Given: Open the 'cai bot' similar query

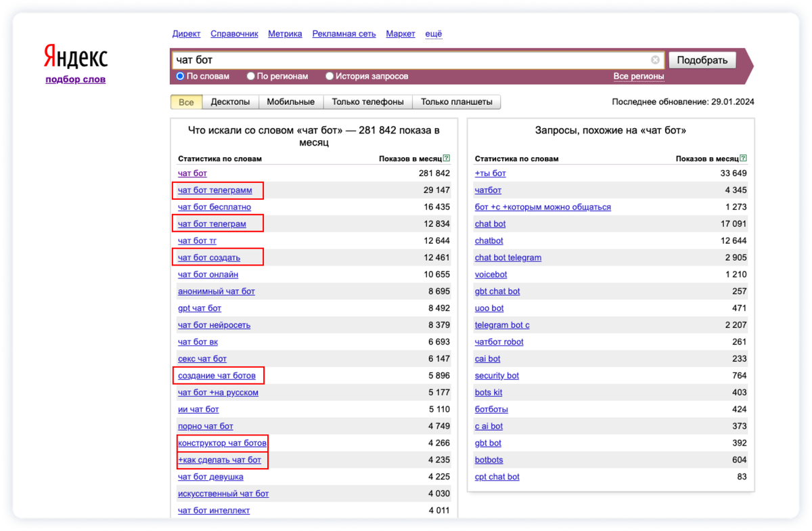Looking at the screenshot, I should tap(487, 359).
